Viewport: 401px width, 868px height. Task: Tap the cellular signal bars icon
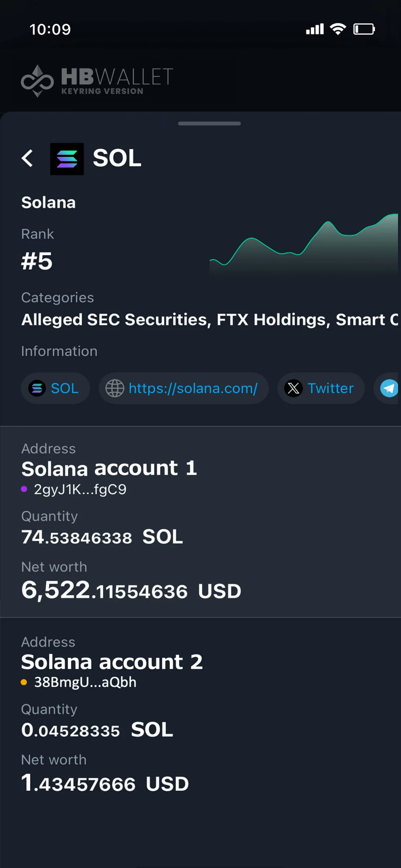pyautogui.click(x=315, y=29)
